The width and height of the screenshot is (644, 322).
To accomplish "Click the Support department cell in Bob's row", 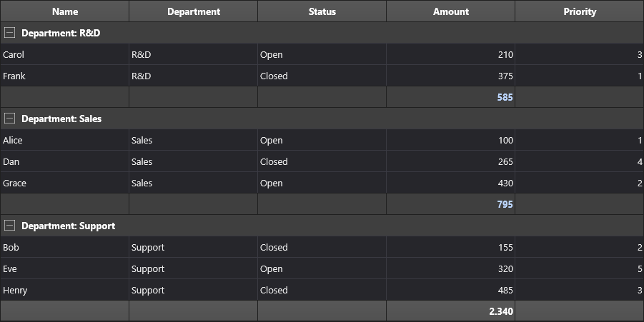I will [x=194, y=247].
